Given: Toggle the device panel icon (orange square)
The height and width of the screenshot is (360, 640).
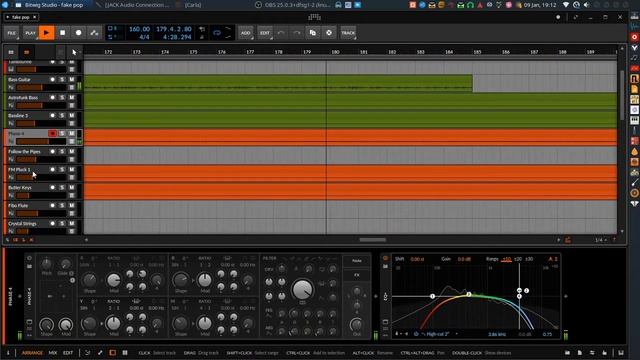Looking at the screenshot, I should coord(113,353).
